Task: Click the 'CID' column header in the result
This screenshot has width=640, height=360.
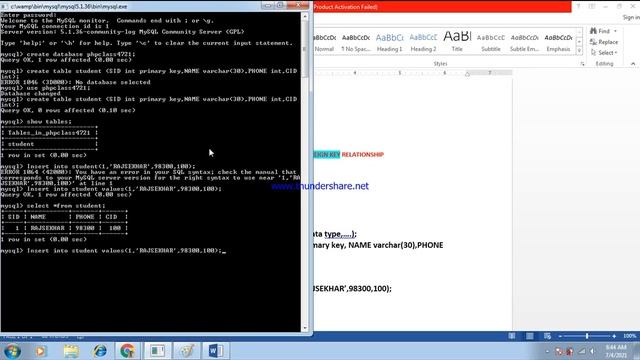Action: 111,217
